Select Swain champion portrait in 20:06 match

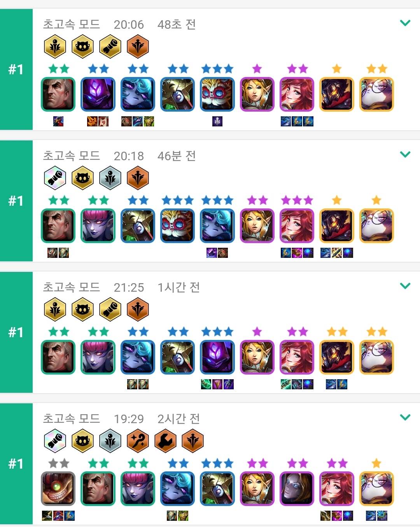(58, 95)
